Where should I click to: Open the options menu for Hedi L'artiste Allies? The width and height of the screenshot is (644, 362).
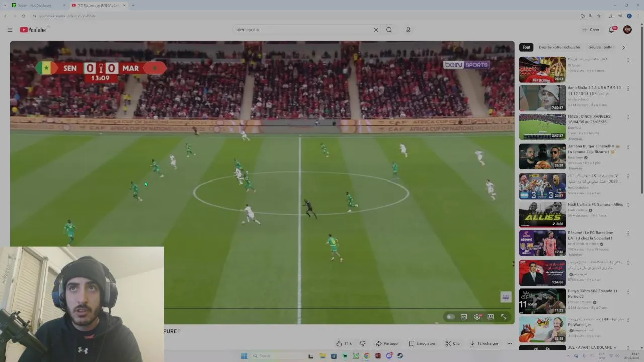pyautogui.click(x=628, y=205)
